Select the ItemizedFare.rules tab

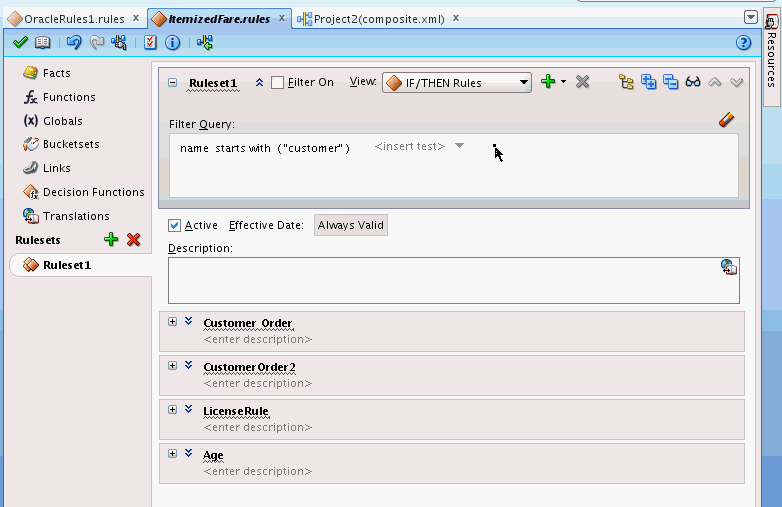219,19
